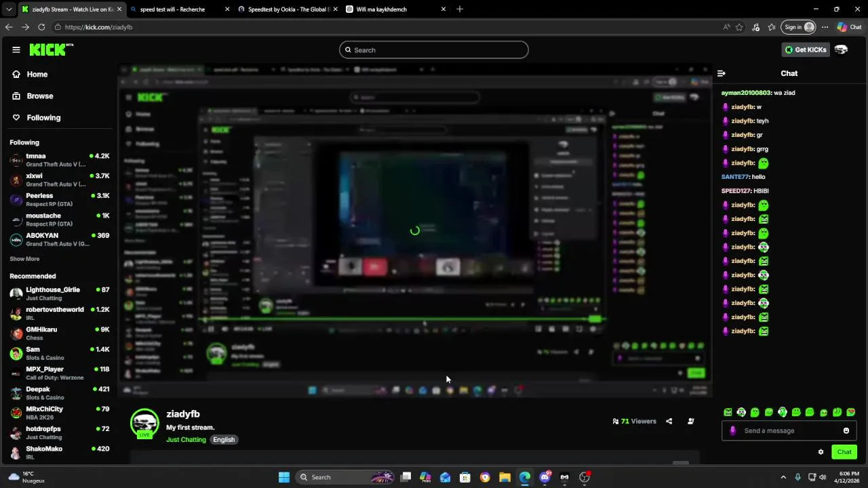The height and width of the screenshot is (488, 868).
Task: Open the emoji picker in the message box
Action: [x=846, y=430]
